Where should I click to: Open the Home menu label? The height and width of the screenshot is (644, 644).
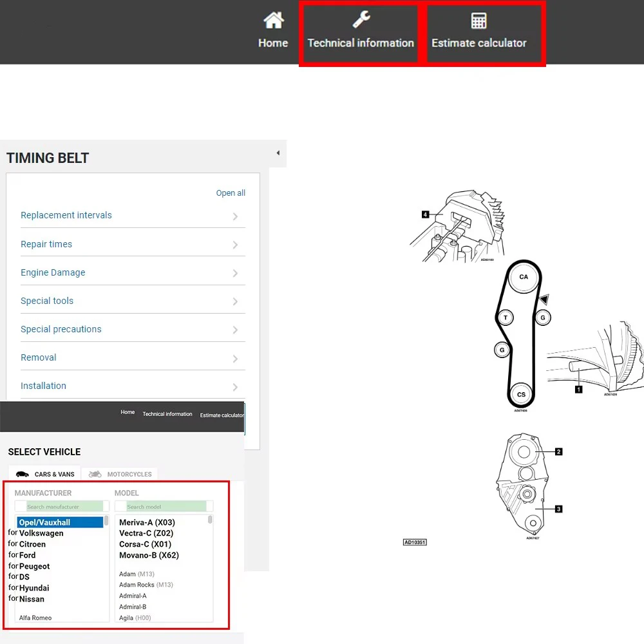coord(273,43)
